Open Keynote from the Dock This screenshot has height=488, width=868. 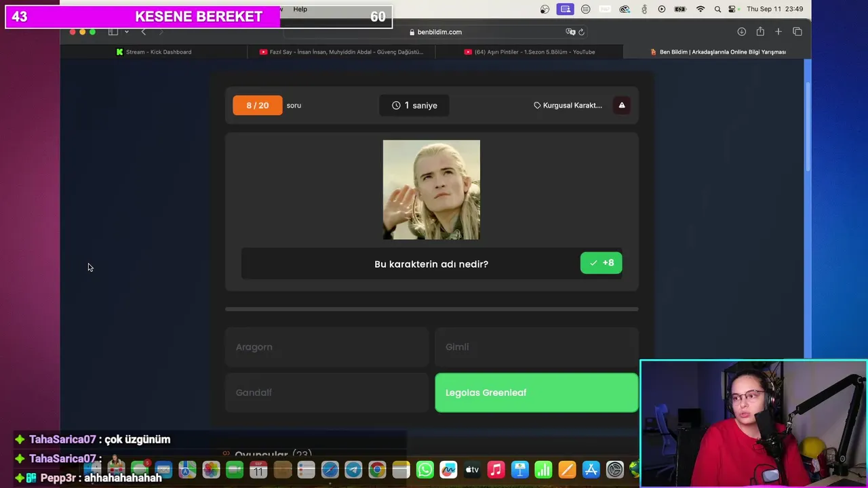(x=519, y=470)
